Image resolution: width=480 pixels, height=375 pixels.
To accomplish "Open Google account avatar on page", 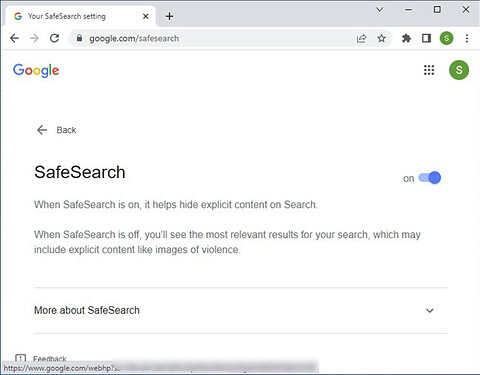I will point(459,70).
